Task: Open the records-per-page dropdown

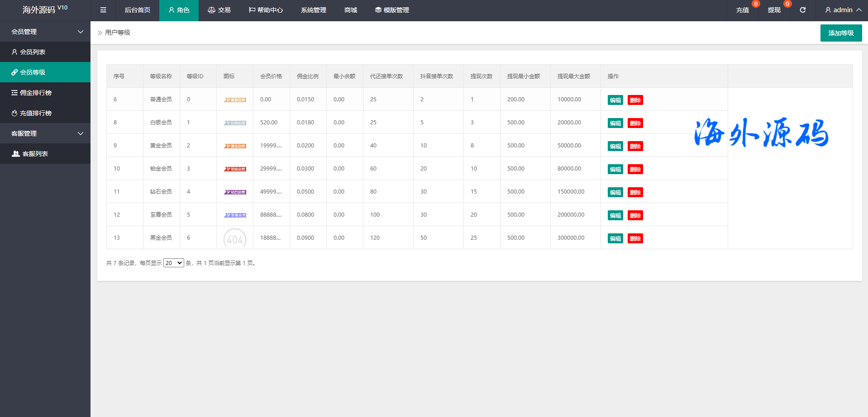Action: pyautogui.click(x=173, y=263)
